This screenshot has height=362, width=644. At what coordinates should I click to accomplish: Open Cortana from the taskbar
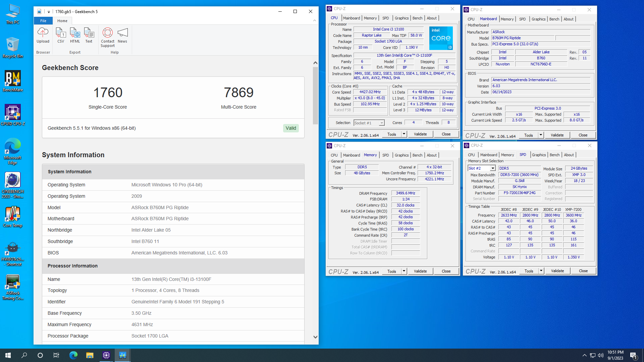click(x=40, y=355)
